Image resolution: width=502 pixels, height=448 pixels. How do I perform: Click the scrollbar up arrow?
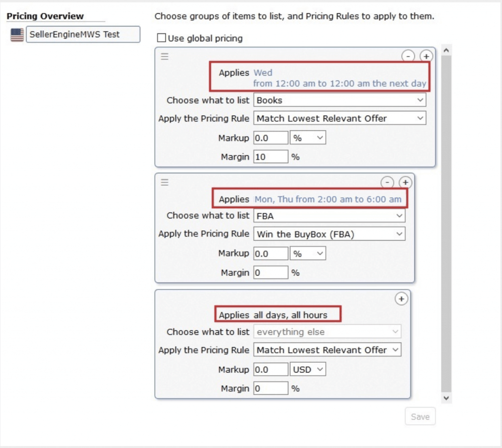click(446, 50)
